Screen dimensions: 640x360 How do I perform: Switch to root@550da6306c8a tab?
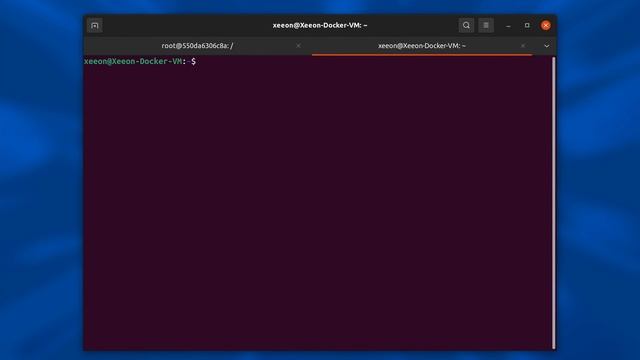coord(198,46)
